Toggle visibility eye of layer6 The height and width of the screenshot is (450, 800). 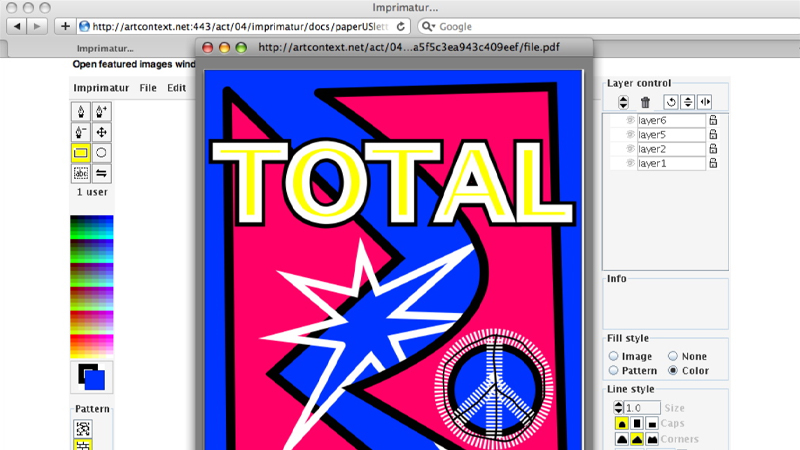[630, 120]
